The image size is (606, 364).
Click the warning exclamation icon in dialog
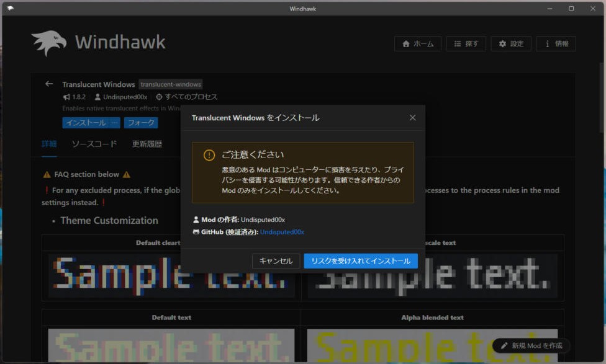(x=209, y=155)
